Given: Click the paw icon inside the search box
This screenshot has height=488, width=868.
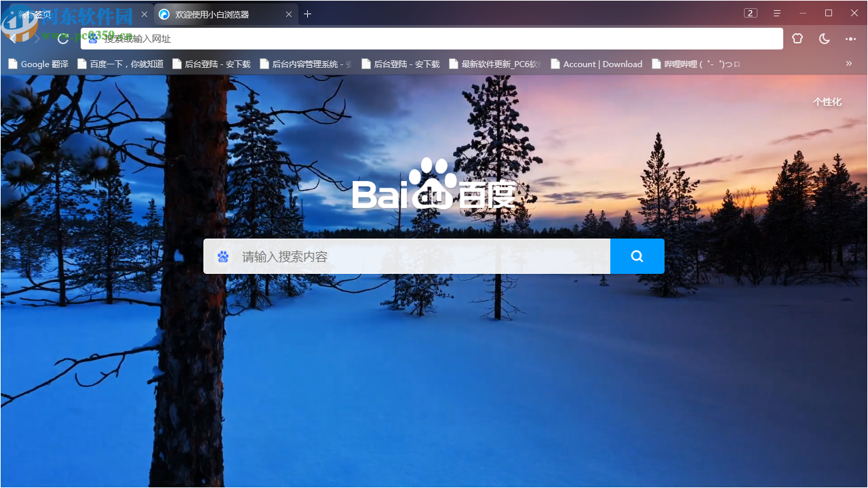Looking at the screenshot, I should [x=223, y=257].
